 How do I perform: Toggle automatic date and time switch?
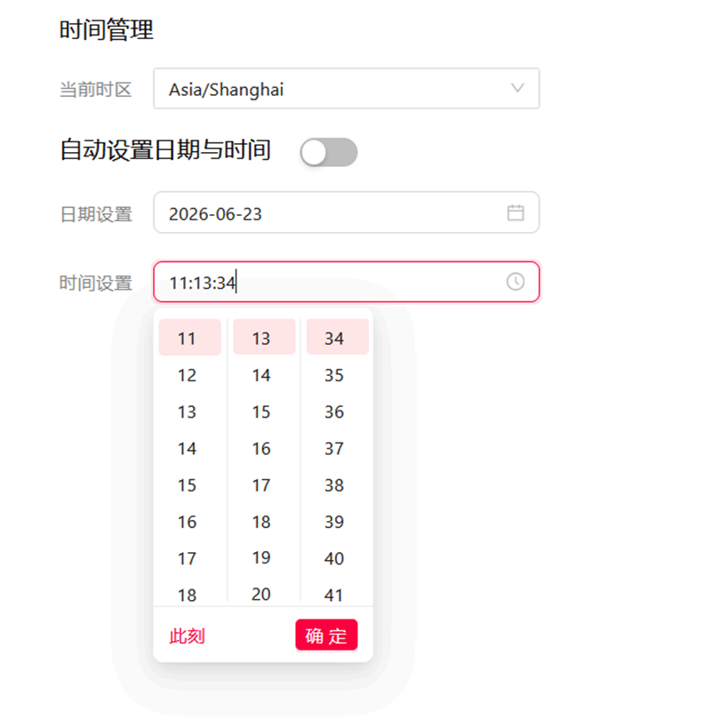(329, 152)
